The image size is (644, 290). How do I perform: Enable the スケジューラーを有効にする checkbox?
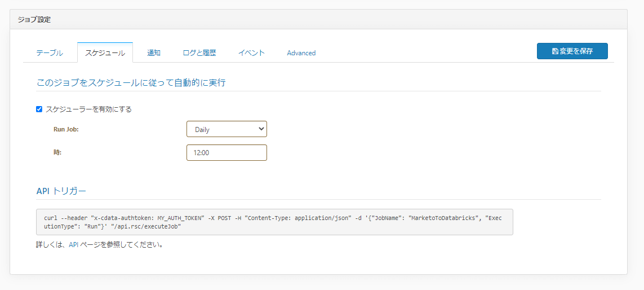[x=39, y=109]
